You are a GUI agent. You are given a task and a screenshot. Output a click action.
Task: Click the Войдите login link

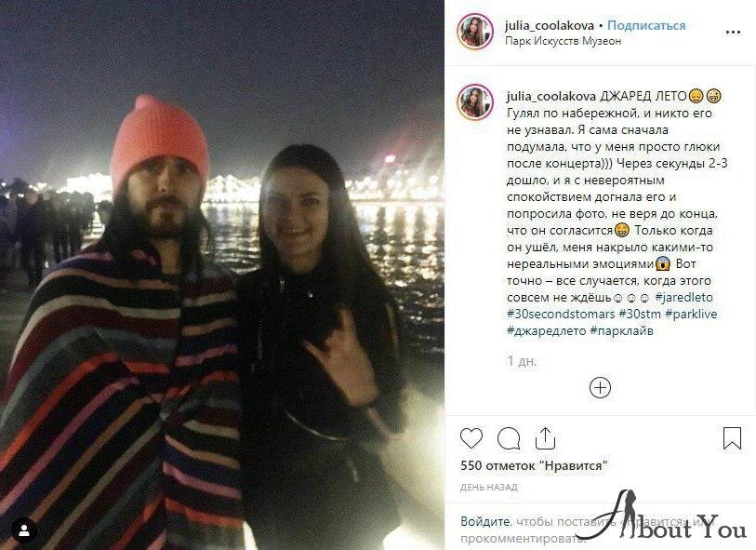(x=485, y=521)
